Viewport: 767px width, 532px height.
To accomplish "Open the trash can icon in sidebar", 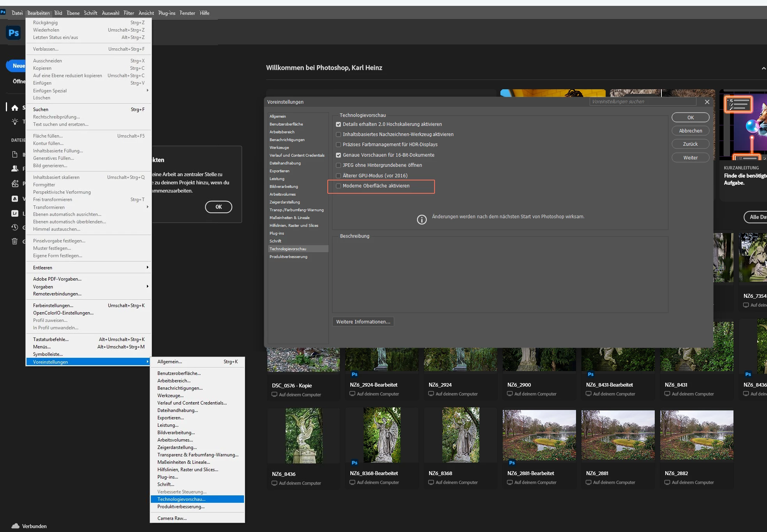I will coord(15,241).
